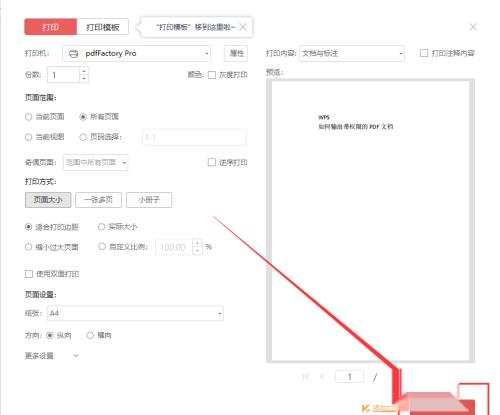
Task: Increase copies count with up arrow
Action: [84, 71]
